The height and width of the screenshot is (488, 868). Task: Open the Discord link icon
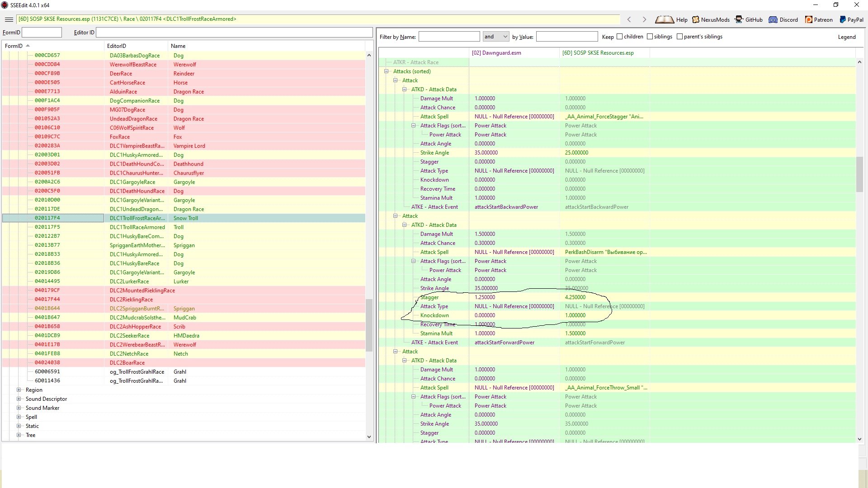coord(773,19)
